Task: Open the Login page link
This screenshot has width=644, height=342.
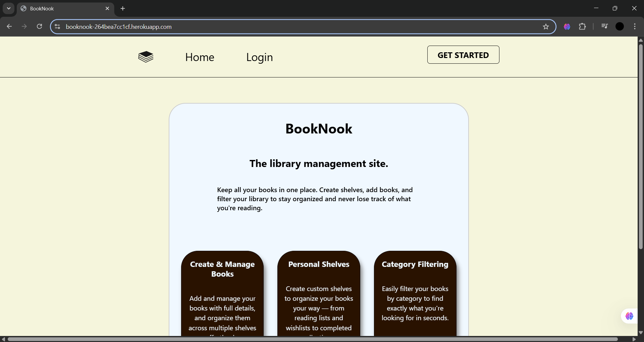Action: [259, 57]
